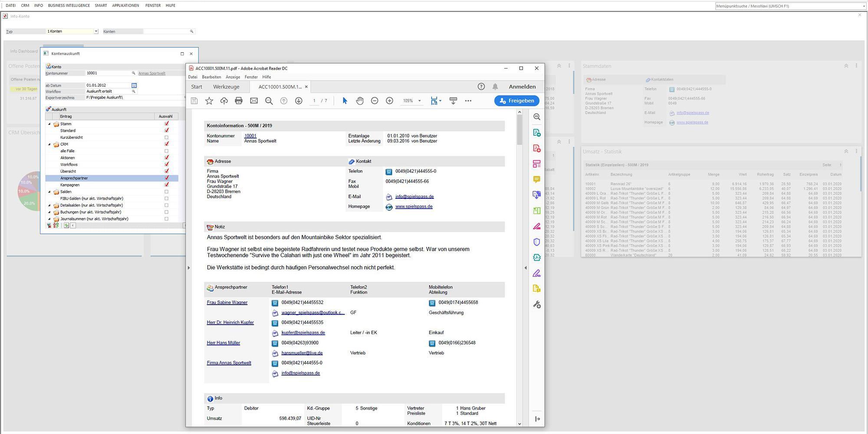Click the PDF vertical scrollbar thumb
The image size is (868, 434).
point(519,130)
